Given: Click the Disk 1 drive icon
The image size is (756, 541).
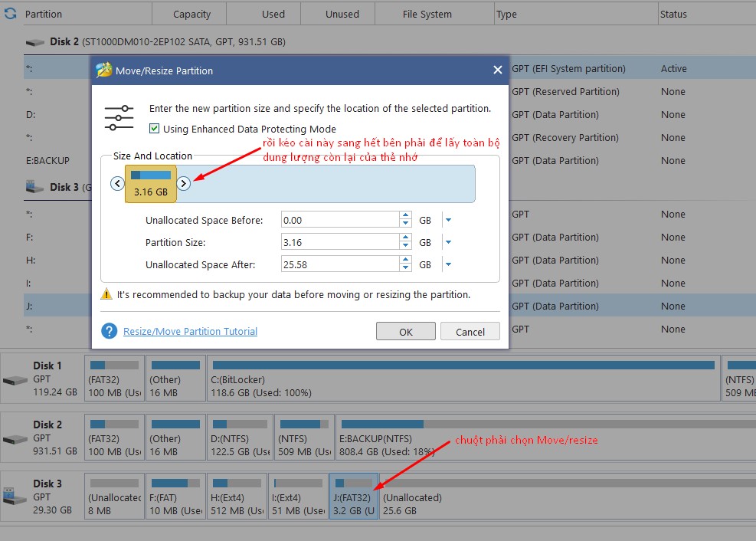Looking at the screenshot, I should click(x=15, y=380).
